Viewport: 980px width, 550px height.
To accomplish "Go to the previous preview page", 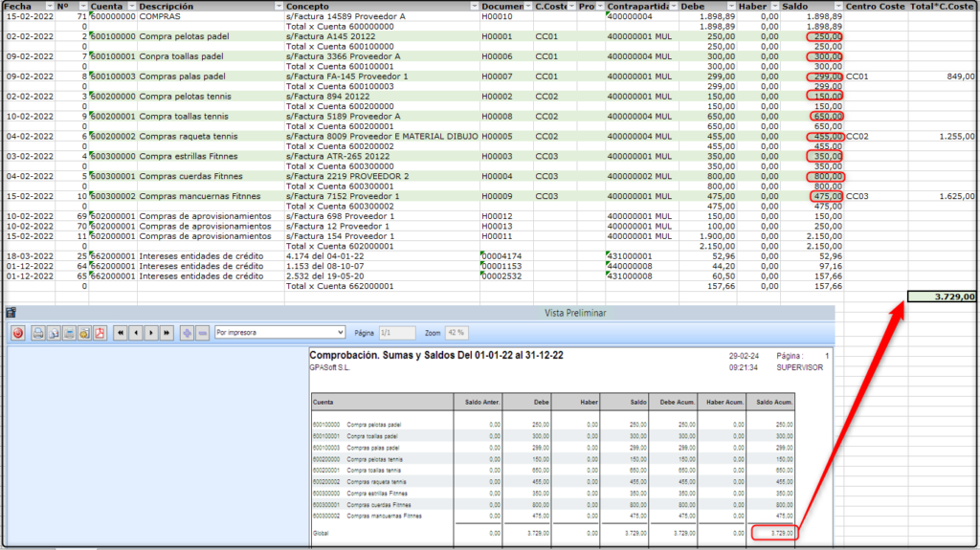I will (x=137, y=333).
